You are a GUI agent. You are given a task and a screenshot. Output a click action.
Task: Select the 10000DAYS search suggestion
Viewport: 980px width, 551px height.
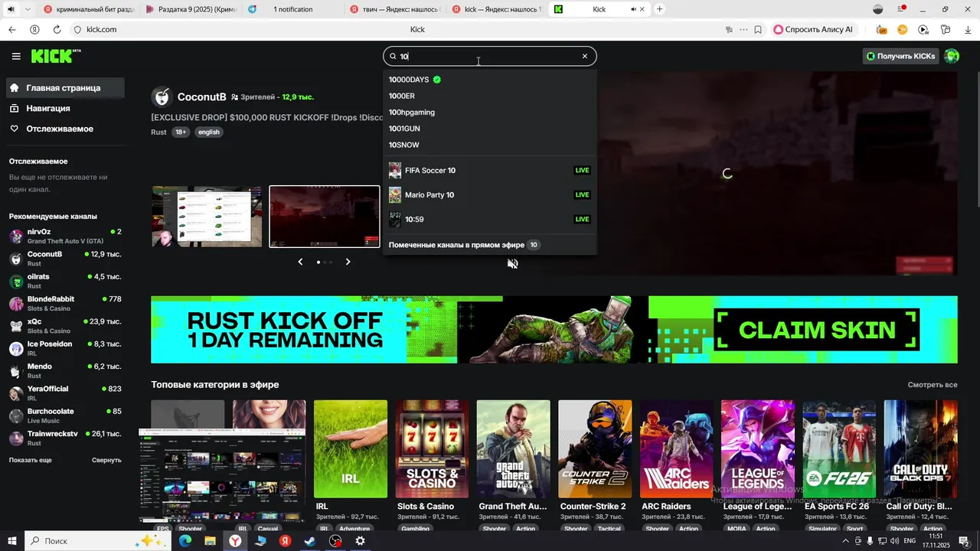coord(489,80)
